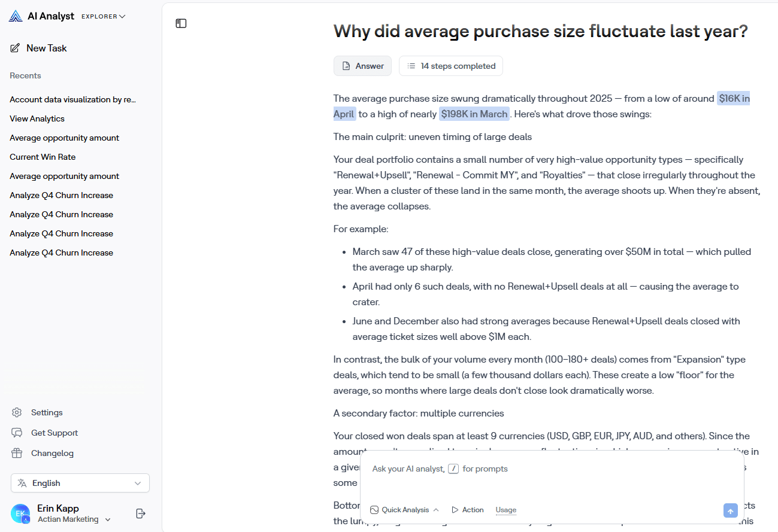This screenshot has width=778, height=532.
Task: Switch to the Answer tab
Action: [x=362, y=66]
